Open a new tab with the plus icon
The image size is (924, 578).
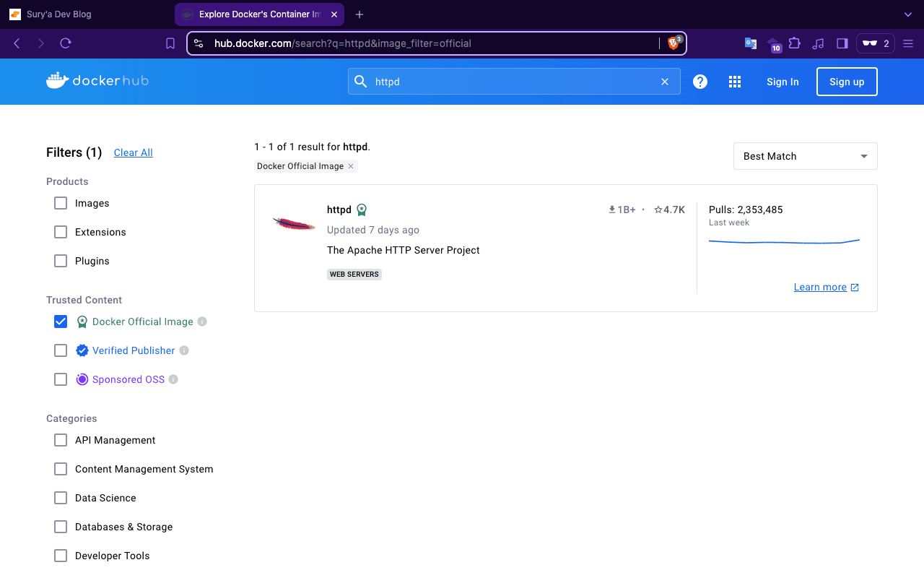pos(359,14)
